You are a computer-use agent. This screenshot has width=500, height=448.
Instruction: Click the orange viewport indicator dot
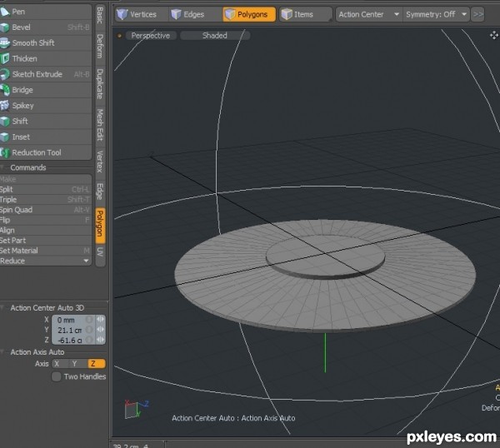point(119,36)
